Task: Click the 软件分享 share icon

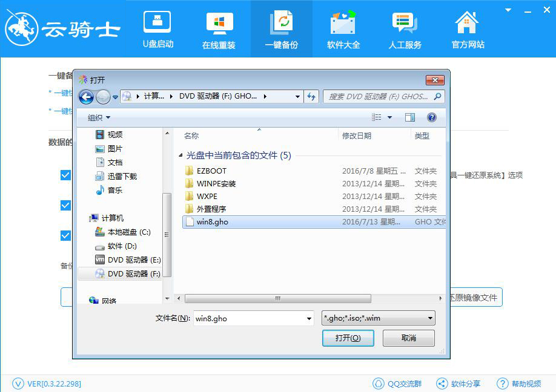Action: (441, 383)
